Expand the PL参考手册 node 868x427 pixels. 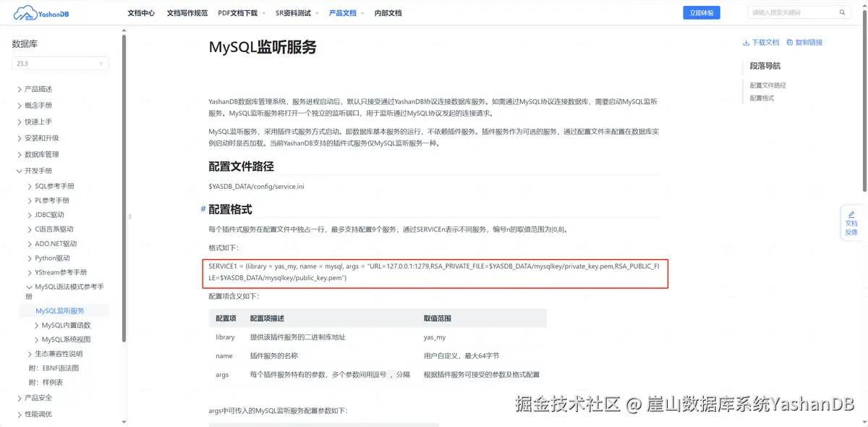30,200
